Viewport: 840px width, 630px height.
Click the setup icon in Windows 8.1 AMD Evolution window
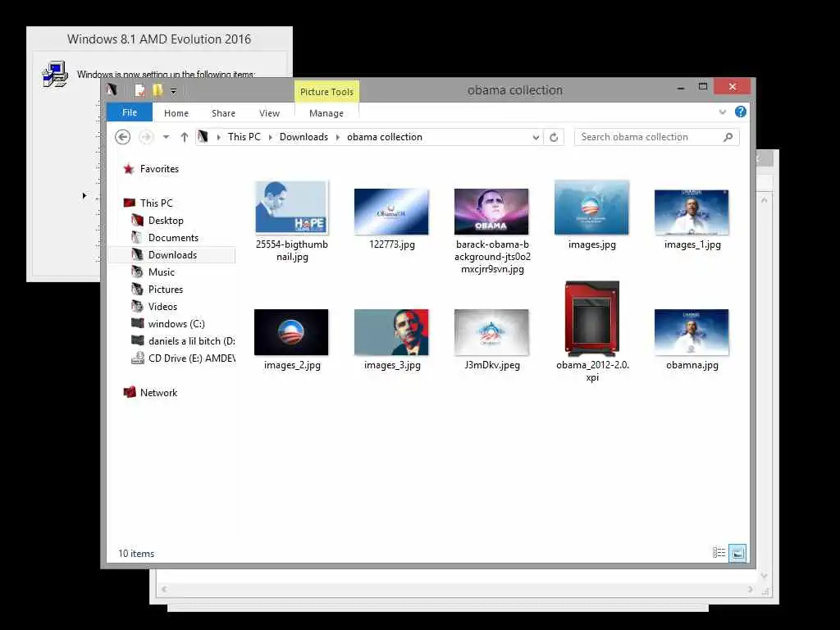pos(55,74)
